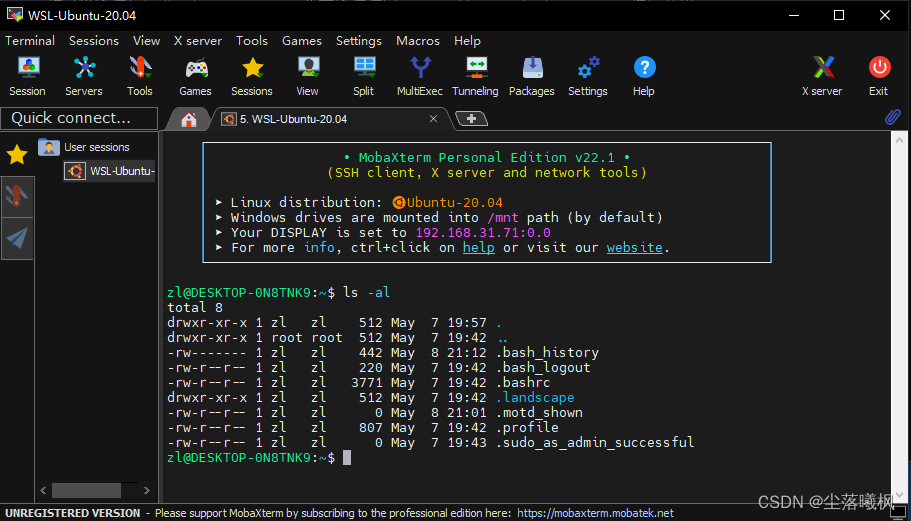This screenshot has width=911, height=521.
Task: Open the Help menu in menu bar
Action: tap(467, 41)
